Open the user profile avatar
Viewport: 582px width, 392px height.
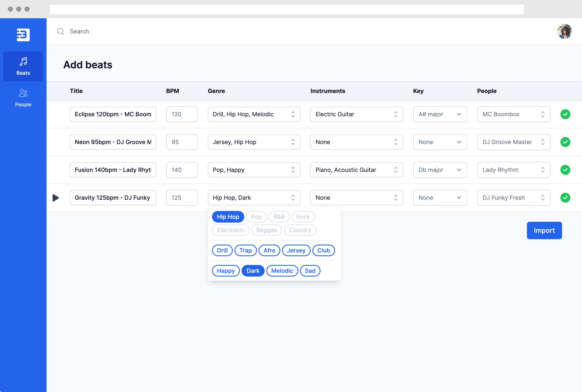click(x=564, y=31)
